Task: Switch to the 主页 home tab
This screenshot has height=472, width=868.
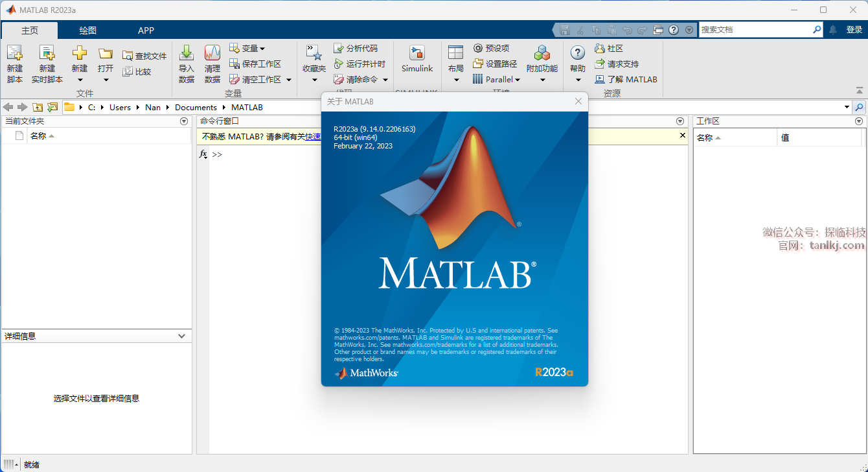Action: 30,30
